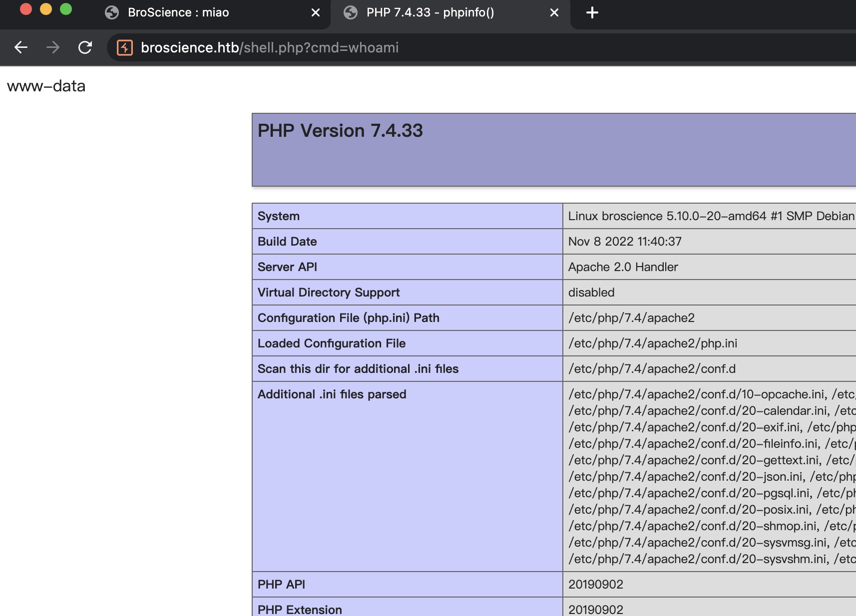Click the PHP API value 20190902

pyautogui.click(x=596, y=585)
